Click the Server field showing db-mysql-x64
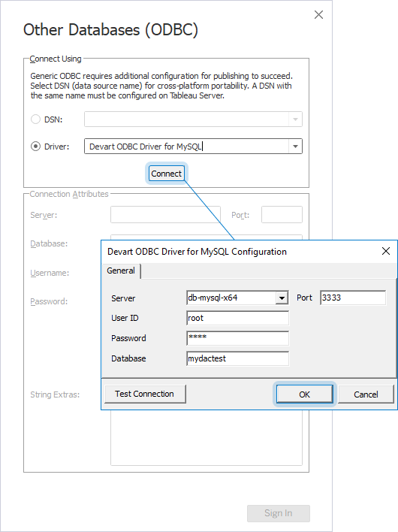Image resolution: width=398 pixels, height=532 pixels. click(231, 298)
